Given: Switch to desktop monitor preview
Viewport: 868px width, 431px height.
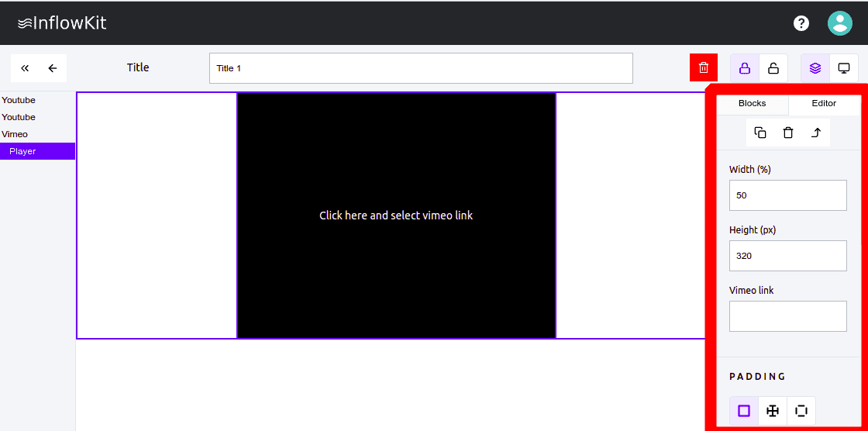Looking at the screenshot, I should coord(844,68).
